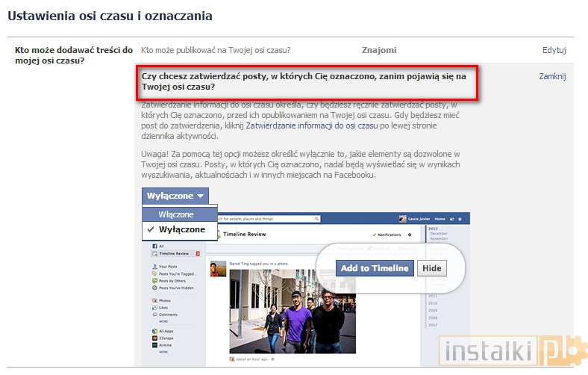Image resolution: width=588 pixels, height=375 pixels.
Task: Jump to 2009 in the year list
Action: (x=433, y=311)
